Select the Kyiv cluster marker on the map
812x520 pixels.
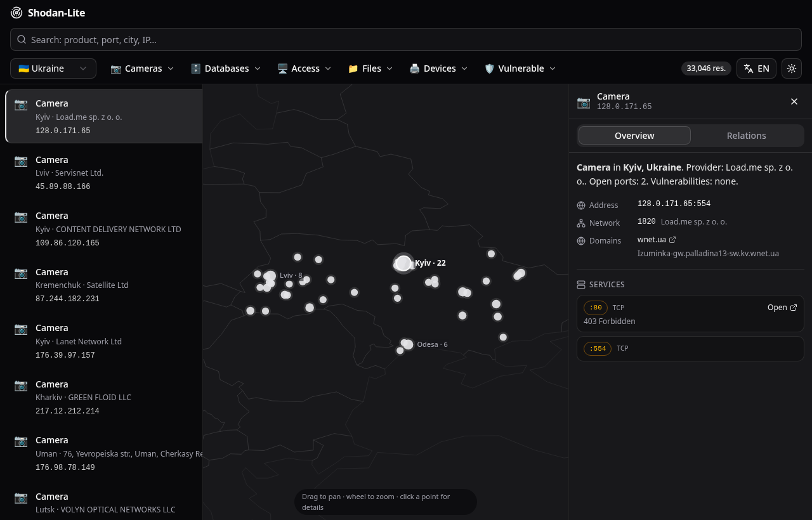click(x=403, y=263)
